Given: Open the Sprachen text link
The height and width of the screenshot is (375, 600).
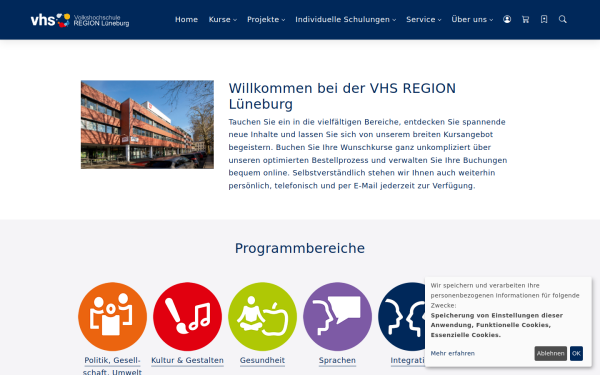Looking at the screenshot, I should pos(338,360).
